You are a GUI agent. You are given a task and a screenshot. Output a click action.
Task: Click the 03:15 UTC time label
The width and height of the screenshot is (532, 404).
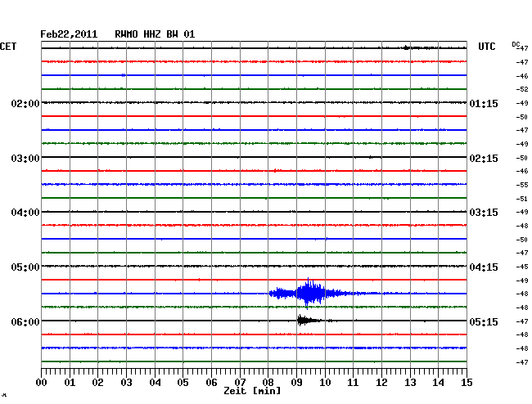(x=484, y=213)
